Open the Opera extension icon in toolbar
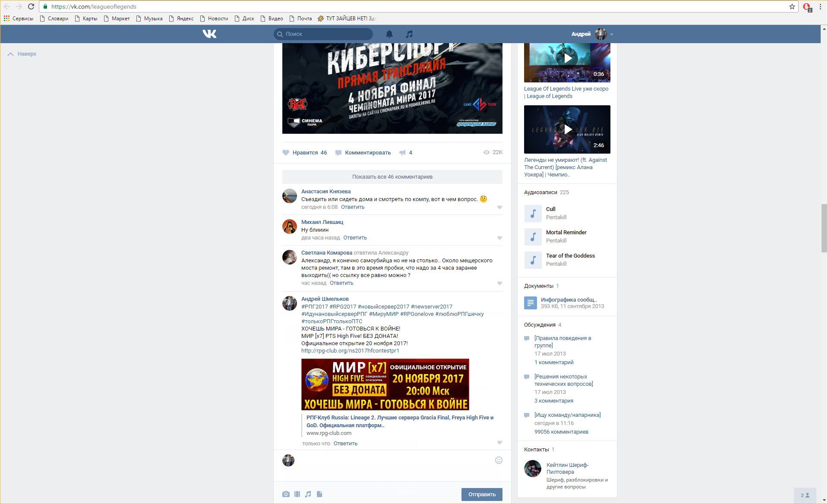 807,7
